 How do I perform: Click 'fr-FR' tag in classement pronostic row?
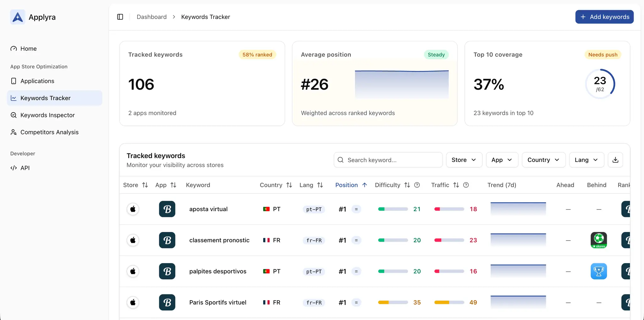[314, 241]
